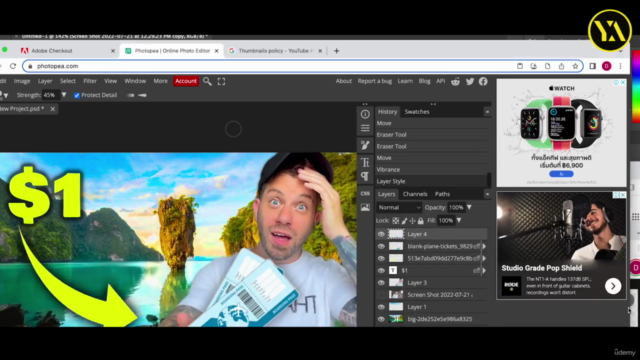Hide Layer 3 using its eye icon

(x=381, y=282)
